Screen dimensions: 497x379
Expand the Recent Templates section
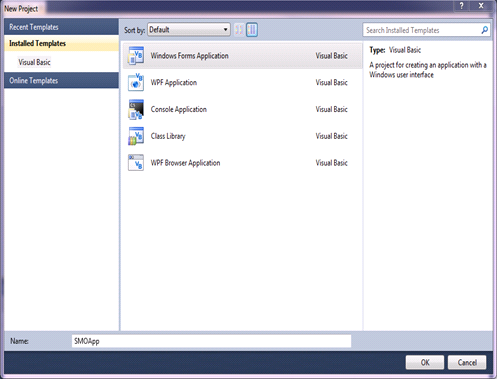(x=61, y=27)
